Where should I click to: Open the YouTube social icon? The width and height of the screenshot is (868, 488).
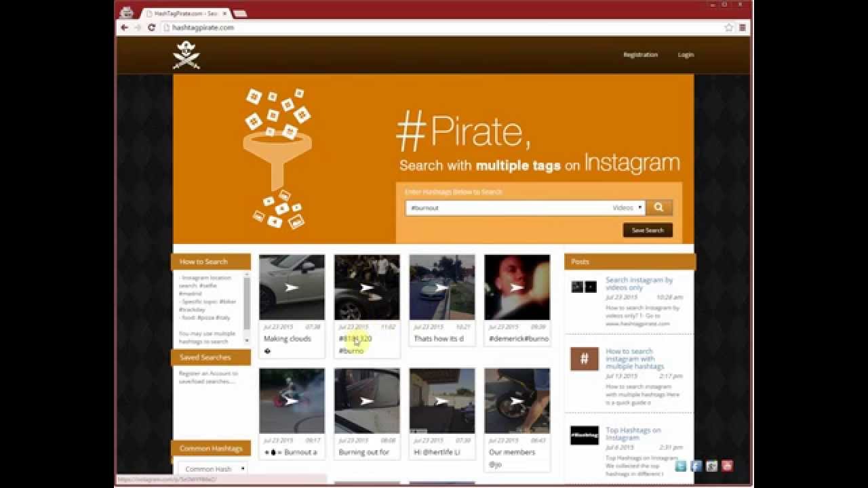727,466
